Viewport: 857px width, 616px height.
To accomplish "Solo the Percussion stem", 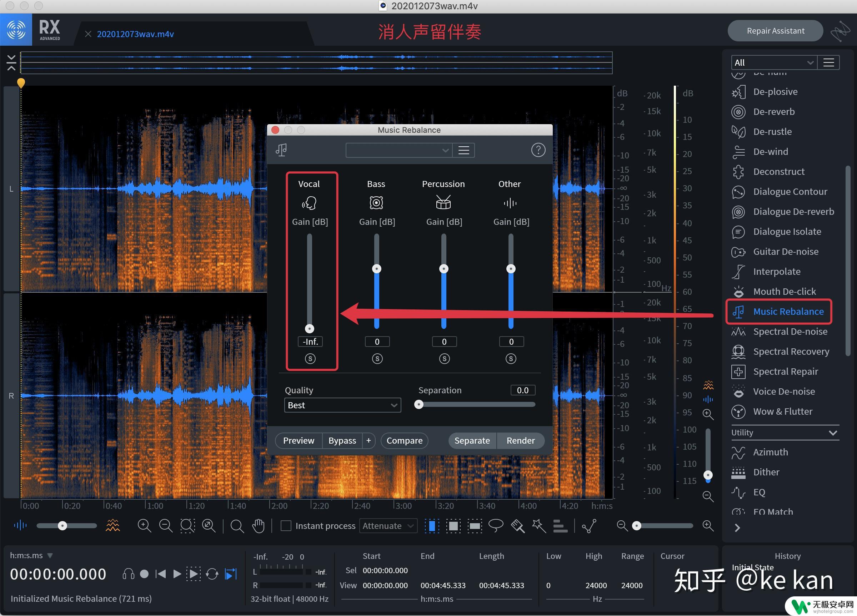I will point(444,359).
